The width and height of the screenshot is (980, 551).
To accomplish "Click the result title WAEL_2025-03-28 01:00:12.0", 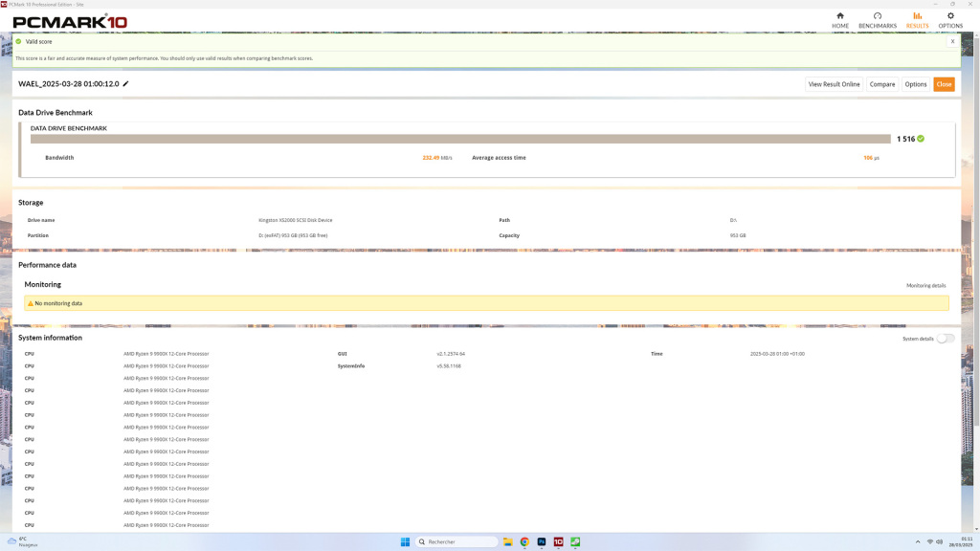I will pos(68,84).
